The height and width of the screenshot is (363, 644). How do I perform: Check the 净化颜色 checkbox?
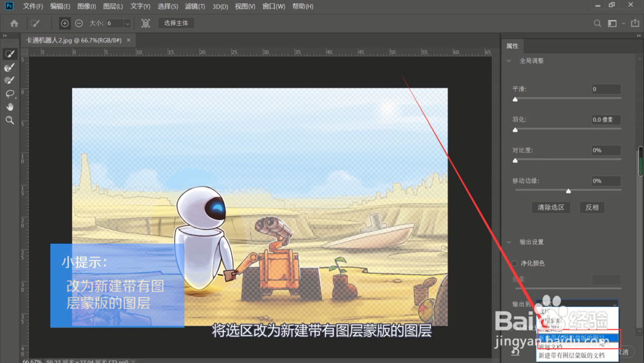click(x=514, y=263)
